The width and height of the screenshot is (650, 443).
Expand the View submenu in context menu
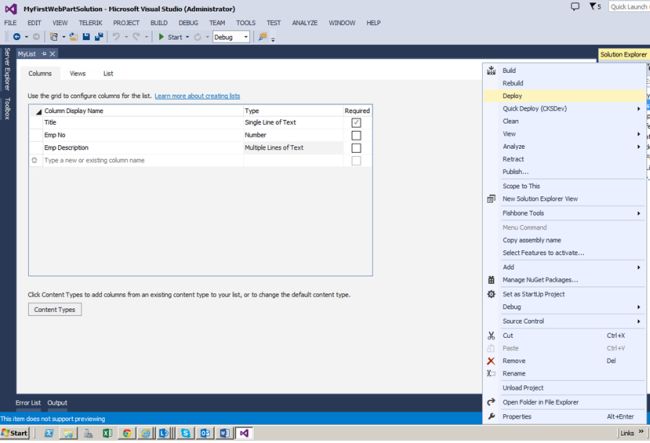(639, 134)
